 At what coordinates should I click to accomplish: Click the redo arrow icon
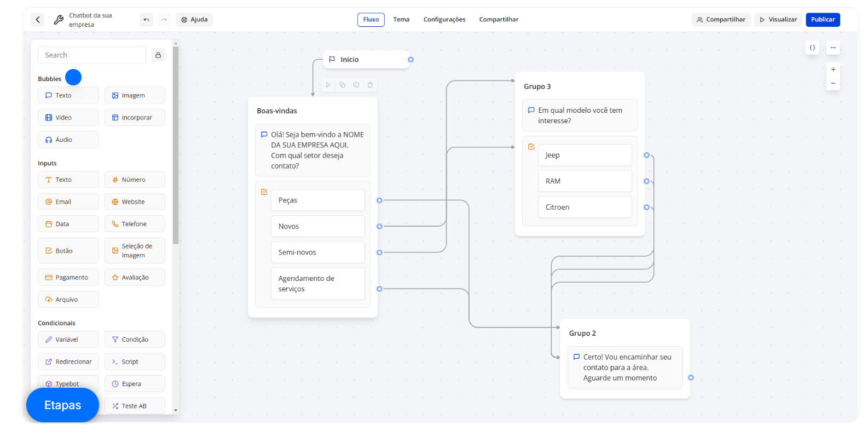164,20
